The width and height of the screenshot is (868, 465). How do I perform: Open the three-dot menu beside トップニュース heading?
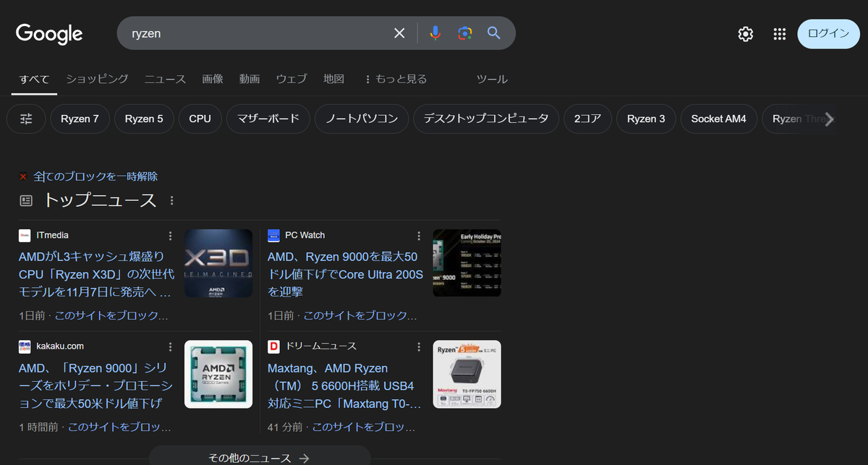point(171,200)
